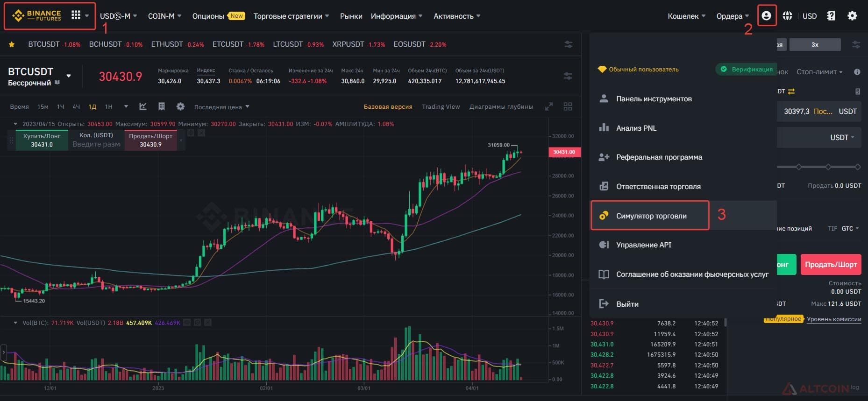Open the help center question icon
868x401 pixels.
click(x=831, y=16)
